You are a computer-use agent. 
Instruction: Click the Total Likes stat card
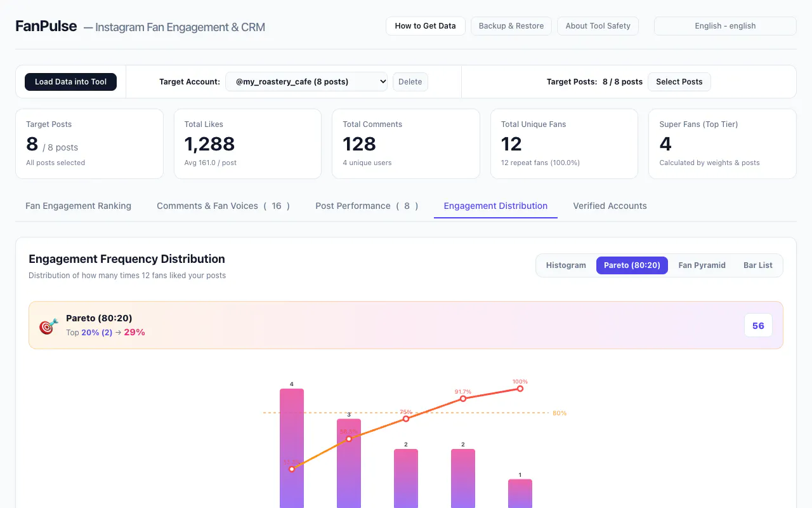coord(247,144)
